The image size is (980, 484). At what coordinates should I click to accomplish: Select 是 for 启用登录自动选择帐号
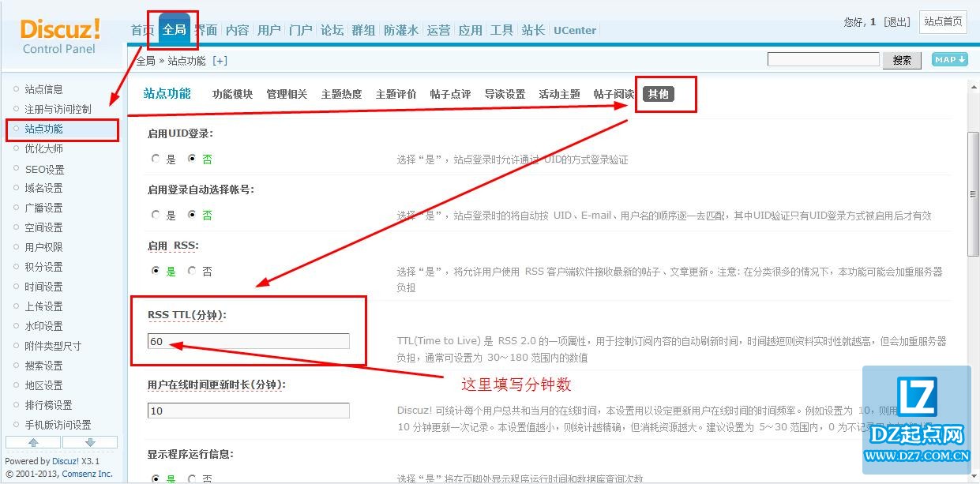[x=156, y=215]
